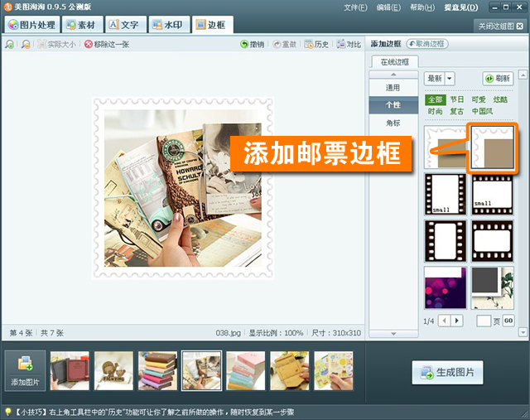This screenshot has height=420, width=530.
Task: Open the 历史 (history) panel
Action: tap(316, 44)
